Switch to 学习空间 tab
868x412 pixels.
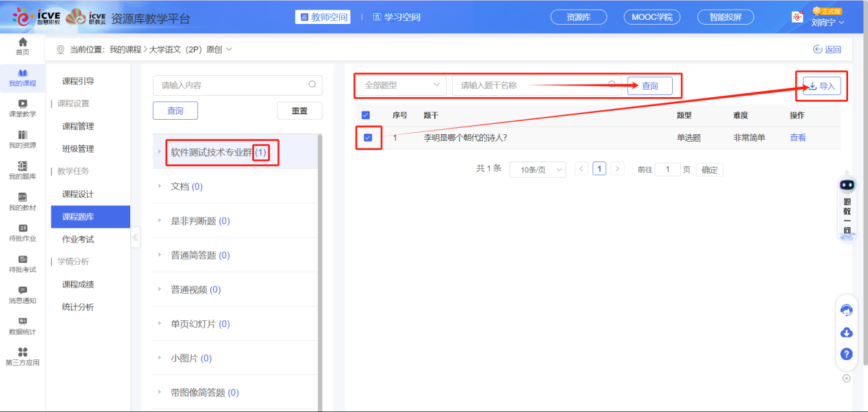click(397, 17)
